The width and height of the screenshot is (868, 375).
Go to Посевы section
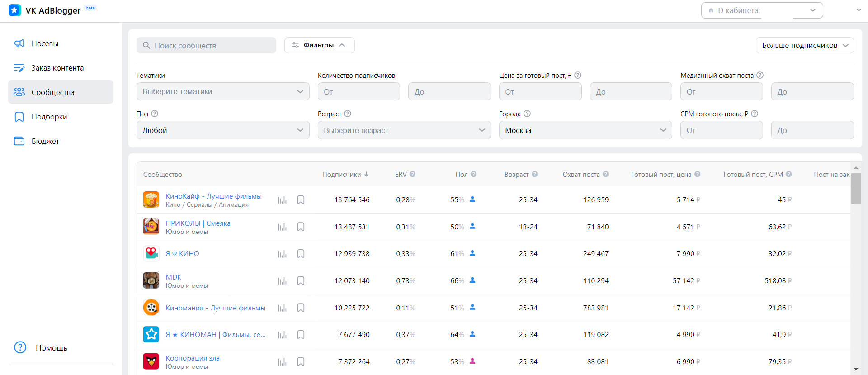[x=61, y=43]
